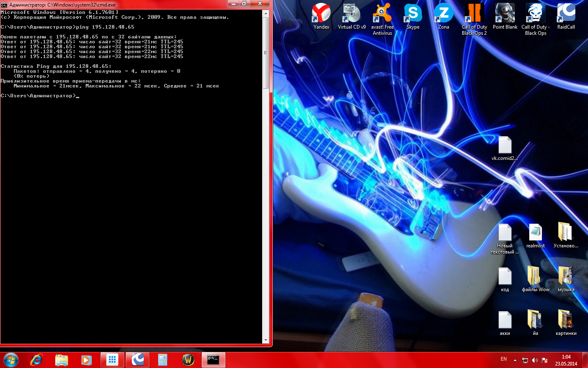Select the realmlist file on desktop
The image size is (588, 368).
click(x=535, y=236)
